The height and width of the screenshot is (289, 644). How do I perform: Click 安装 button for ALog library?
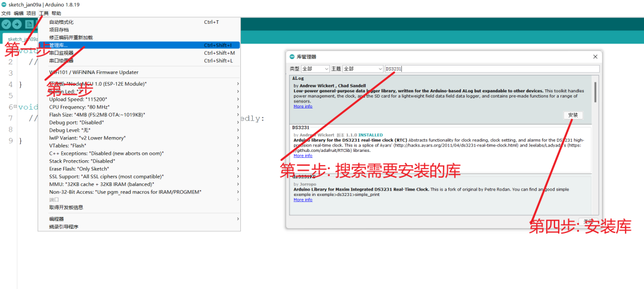572,115
